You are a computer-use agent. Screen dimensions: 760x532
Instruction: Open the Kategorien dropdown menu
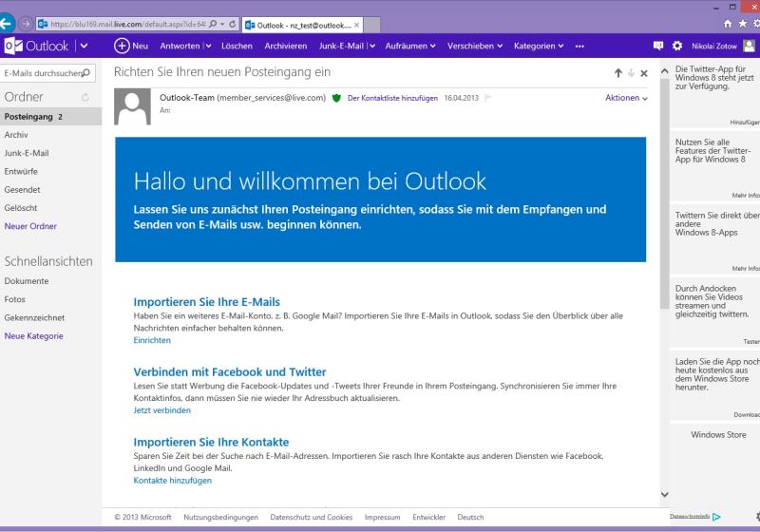click(x=539, y=46)
